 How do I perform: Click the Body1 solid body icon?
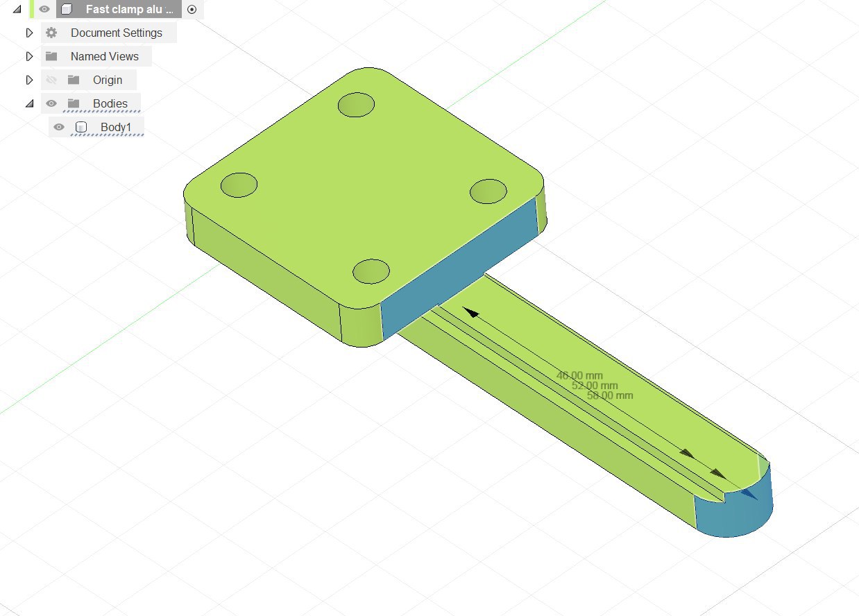click(x=81, y=127)
